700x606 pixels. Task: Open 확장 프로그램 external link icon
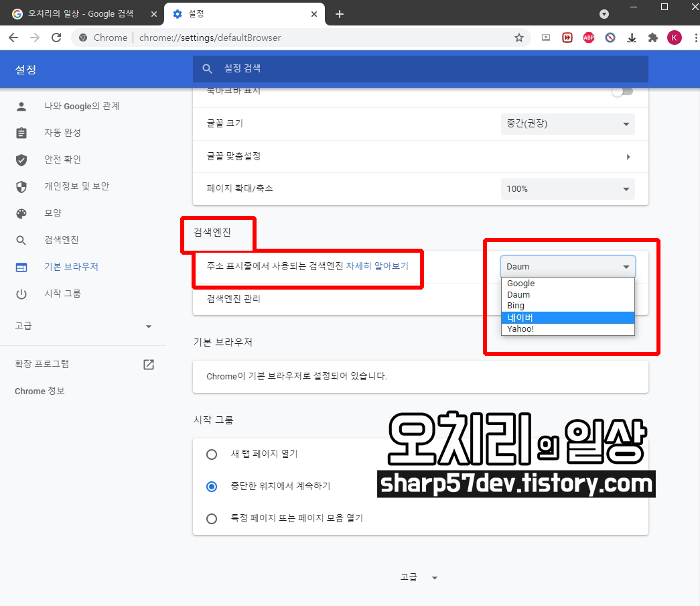(x=149, y=364)
